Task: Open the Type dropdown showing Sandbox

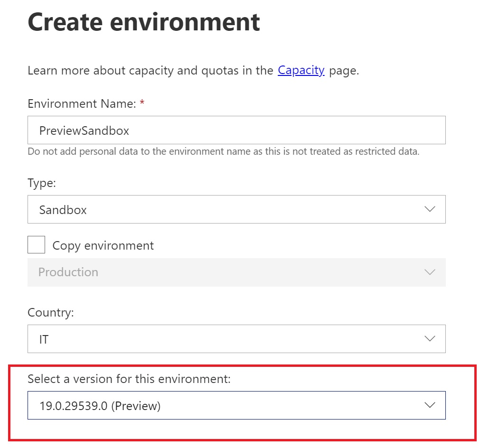Action: [236, 209]
